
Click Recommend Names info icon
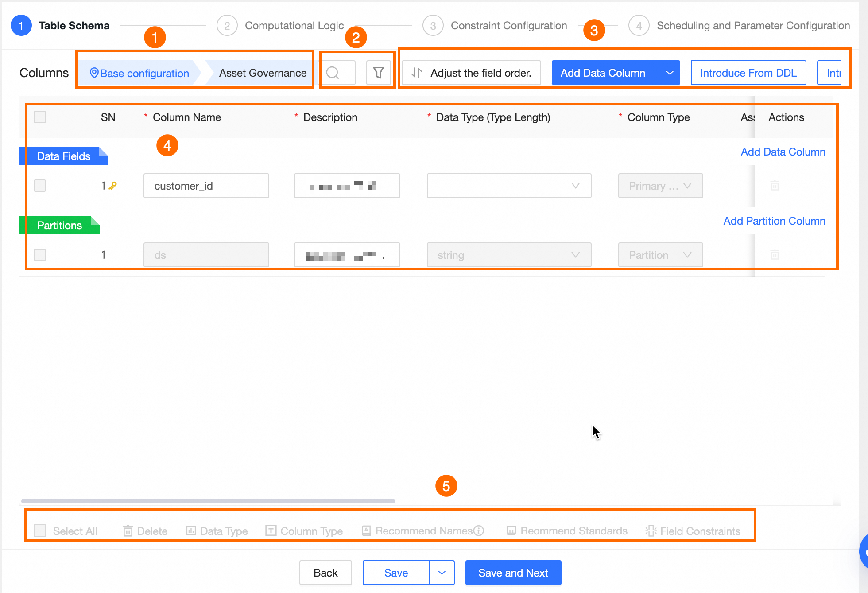(x=479, y=531)
